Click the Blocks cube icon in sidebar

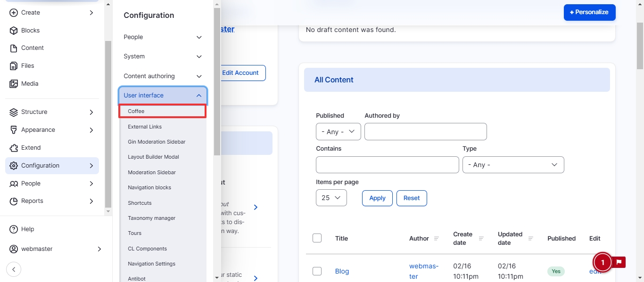pyautogui.click(x=14, y=30)
